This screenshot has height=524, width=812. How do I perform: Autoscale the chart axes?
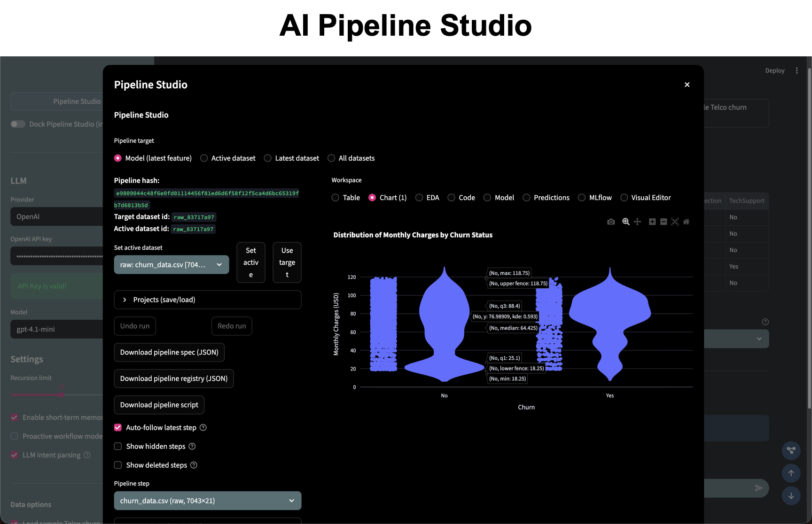pos(675,222)
